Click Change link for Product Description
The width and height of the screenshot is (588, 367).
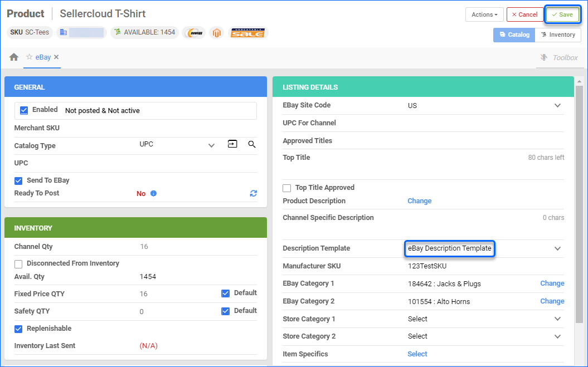pos(420,201)
